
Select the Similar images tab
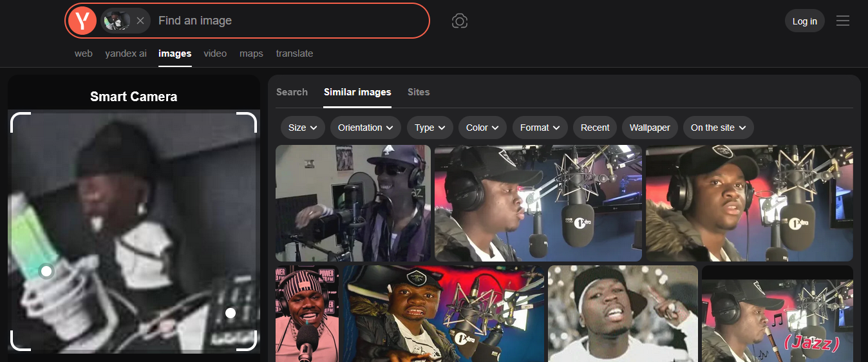coord(357,92)
